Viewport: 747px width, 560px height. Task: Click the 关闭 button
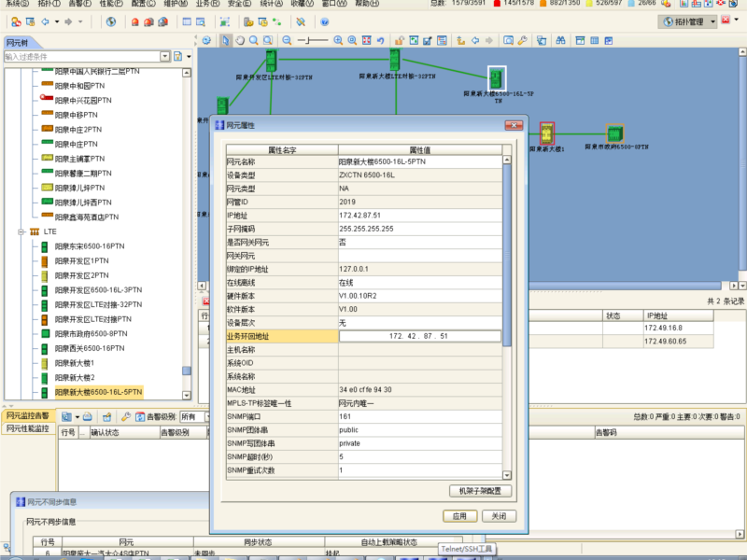tap(499, 516)
